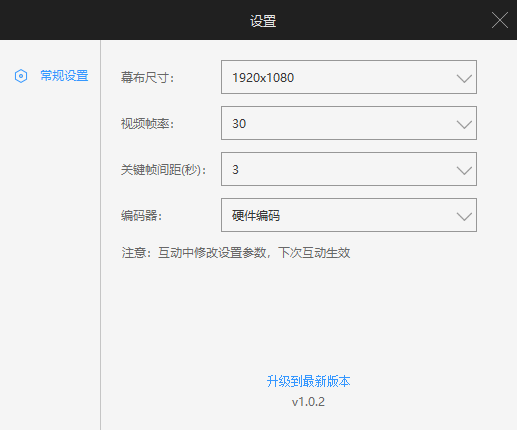Click the 注意 note about 下次互动生效
Screen dimensions: 517x430
[236, 252]
